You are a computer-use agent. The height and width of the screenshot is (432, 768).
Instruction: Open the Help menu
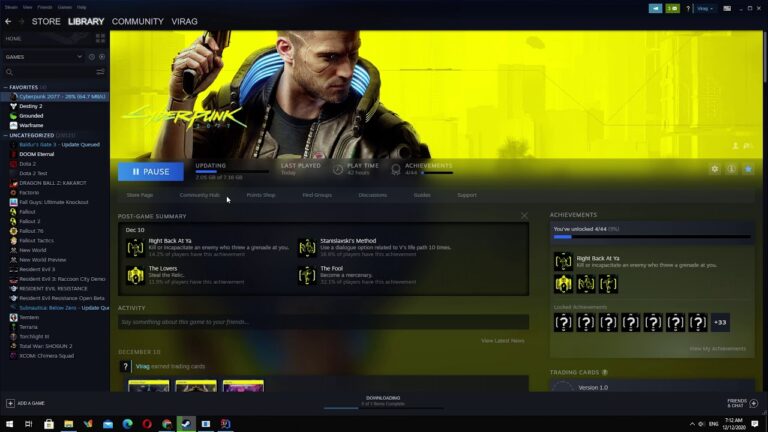(82, 7)
